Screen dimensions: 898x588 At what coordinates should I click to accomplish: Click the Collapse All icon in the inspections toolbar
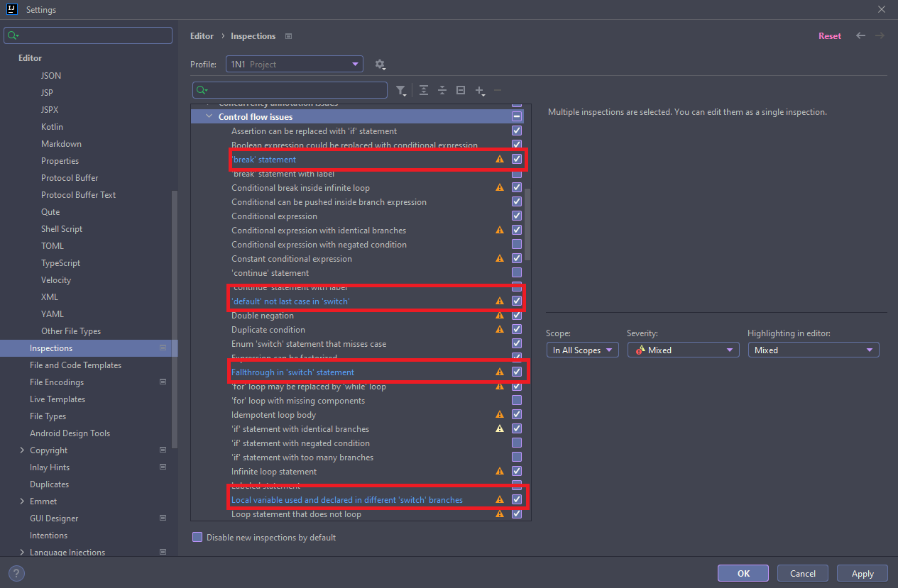click(x=442, y=90)
